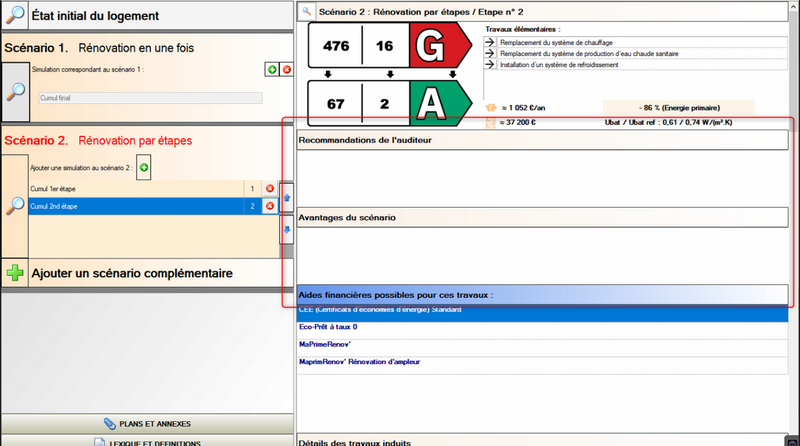Expand Installation d'un système de refroidissement arrow
Screen dimensions: 800x446
coord(490,64)
